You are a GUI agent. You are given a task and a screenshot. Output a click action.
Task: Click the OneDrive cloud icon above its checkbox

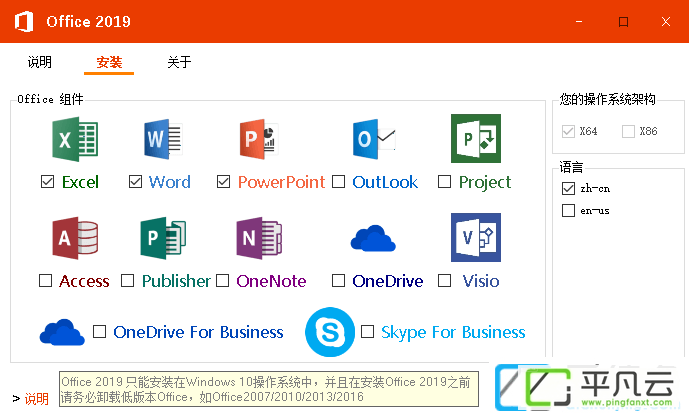[373, 238]
